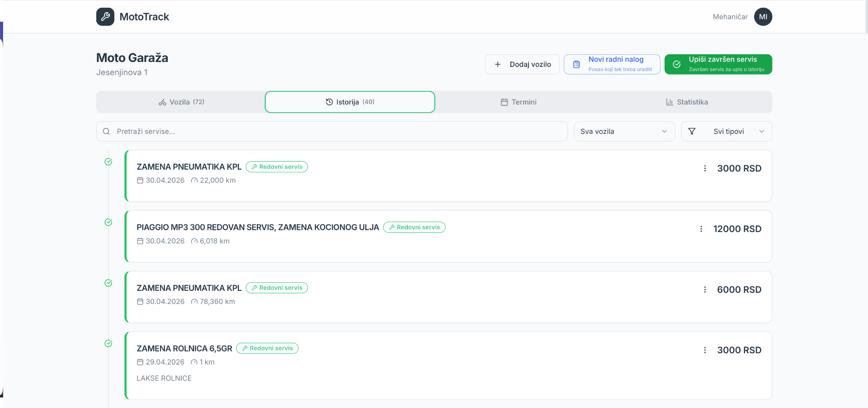Screen dimensions: 868x408
Task: Open the Termini tab
Action: [x=519, y=102]
